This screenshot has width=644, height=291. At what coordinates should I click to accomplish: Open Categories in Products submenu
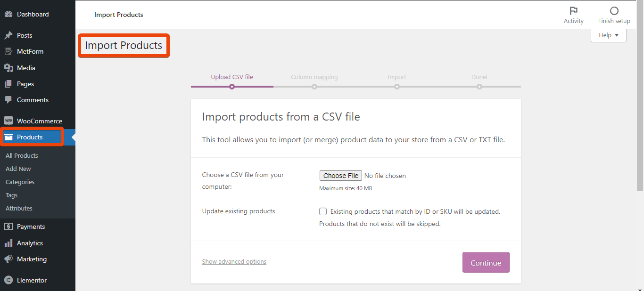click(x=20, y=182)
